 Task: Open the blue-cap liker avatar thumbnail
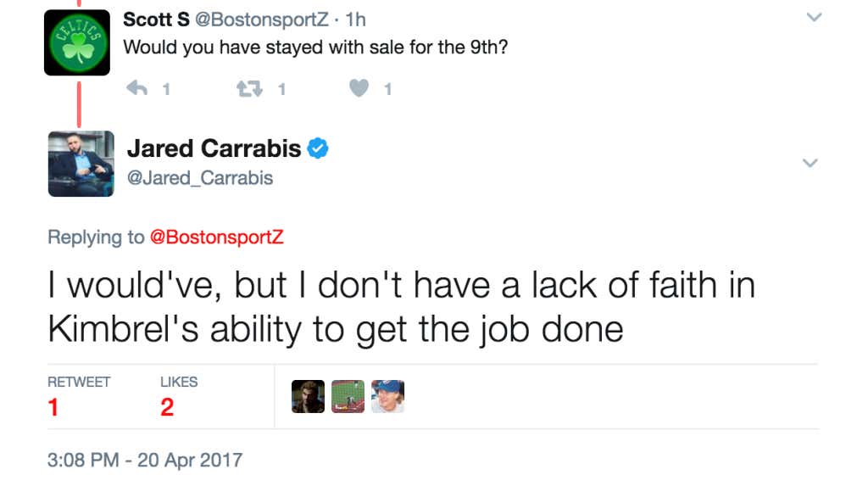(388, 396)
